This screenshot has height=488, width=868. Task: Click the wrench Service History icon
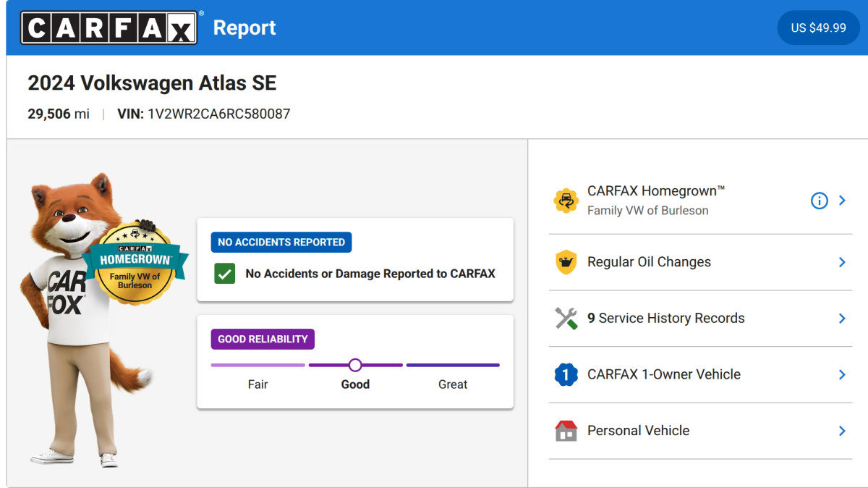[x=566, y=319]
